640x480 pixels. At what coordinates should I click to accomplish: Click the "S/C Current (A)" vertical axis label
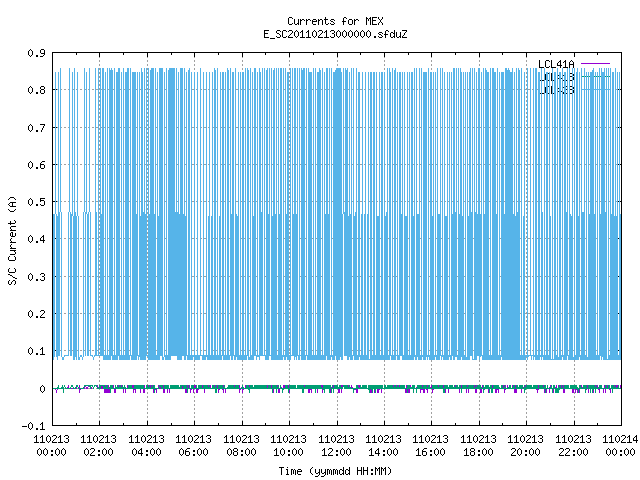(12, 241)
